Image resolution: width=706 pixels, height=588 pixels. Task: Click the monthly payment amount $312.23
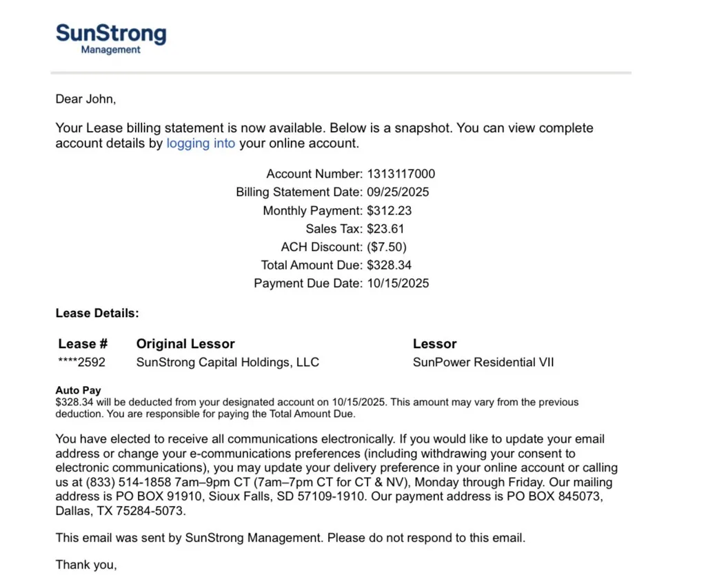[x=389, y=211]
